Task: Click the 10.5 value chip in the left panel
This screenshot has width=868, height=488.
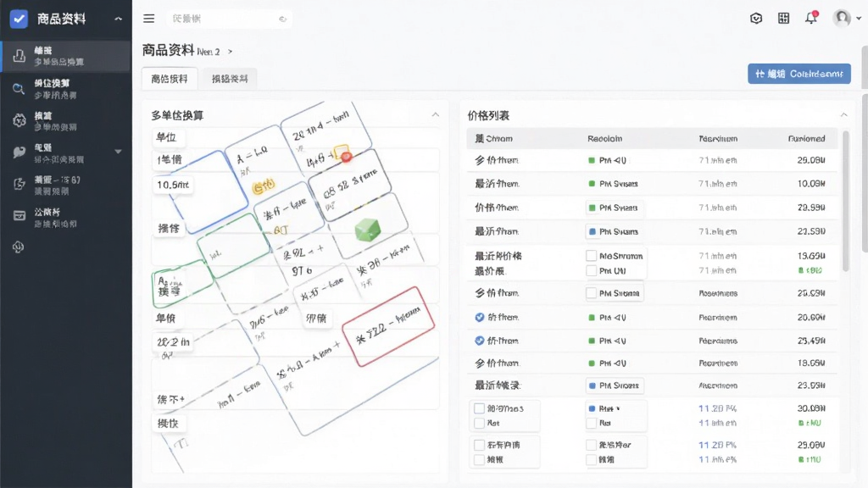Action: click(x=173, y=185)
